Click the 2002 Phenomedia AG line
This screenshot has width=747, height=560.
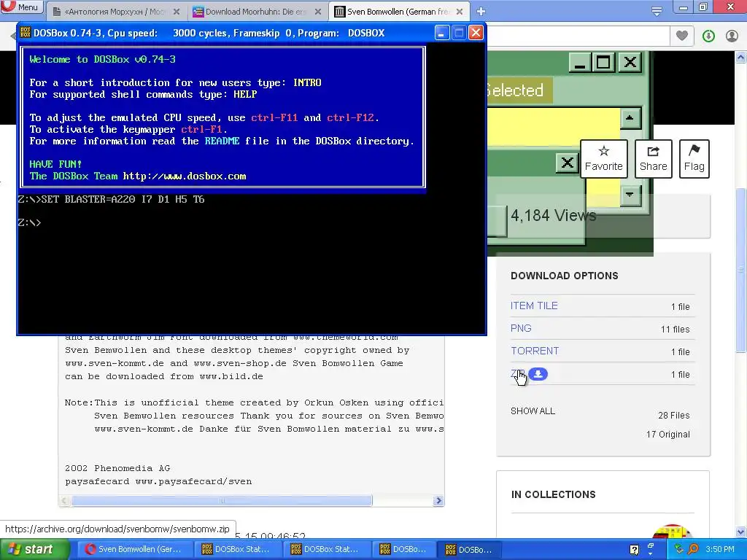[117, 468]
